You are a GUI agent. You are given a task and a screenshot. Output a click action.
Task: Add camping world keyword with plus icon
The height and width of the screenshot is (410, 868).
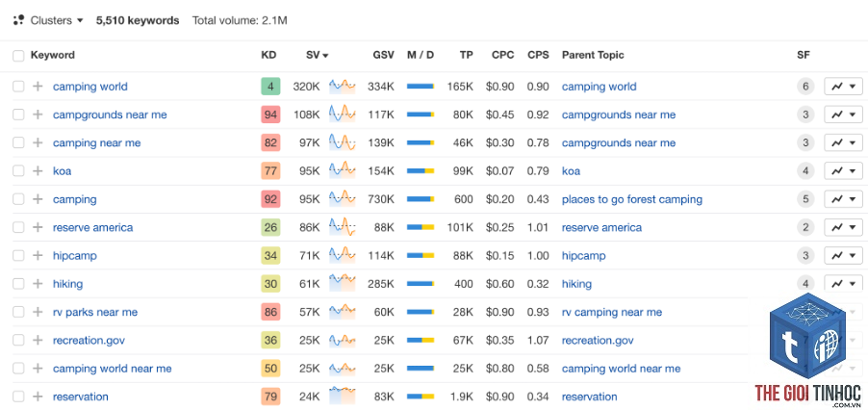click(x=38, y=87)
